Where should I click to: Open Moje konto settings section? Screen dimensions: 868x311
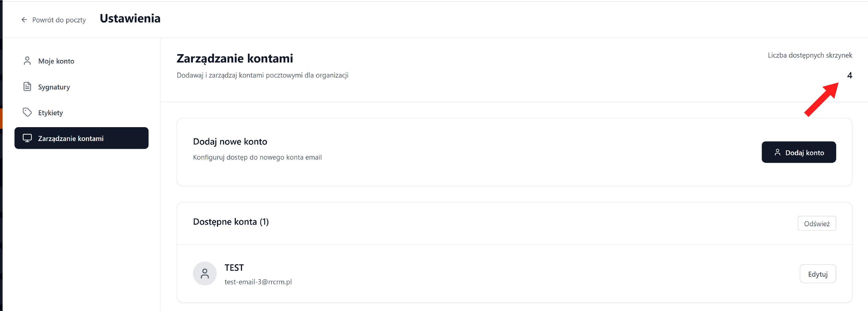(x=56, y=61)
